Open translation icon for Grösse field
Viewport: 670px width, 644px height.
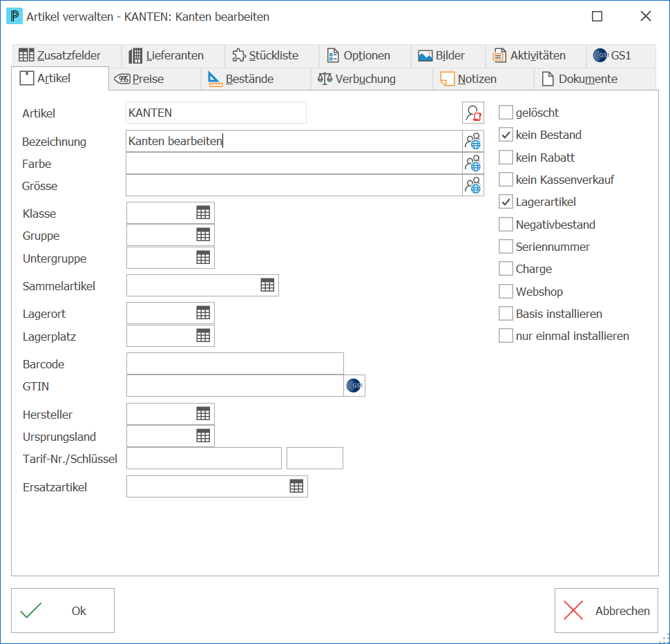(x=473, y=185)
